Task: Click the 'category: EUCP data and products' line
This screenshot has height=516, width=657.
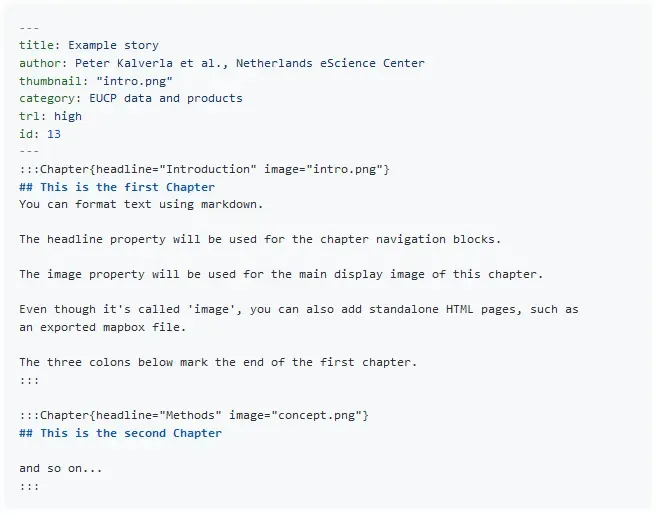Action: point(131,99)
